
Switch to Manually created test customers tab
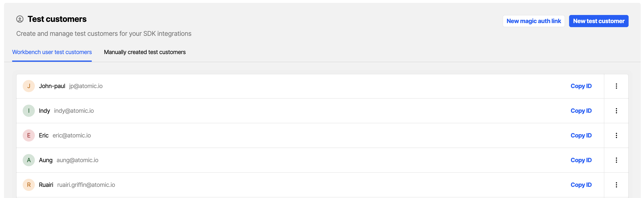coord(145,52)
